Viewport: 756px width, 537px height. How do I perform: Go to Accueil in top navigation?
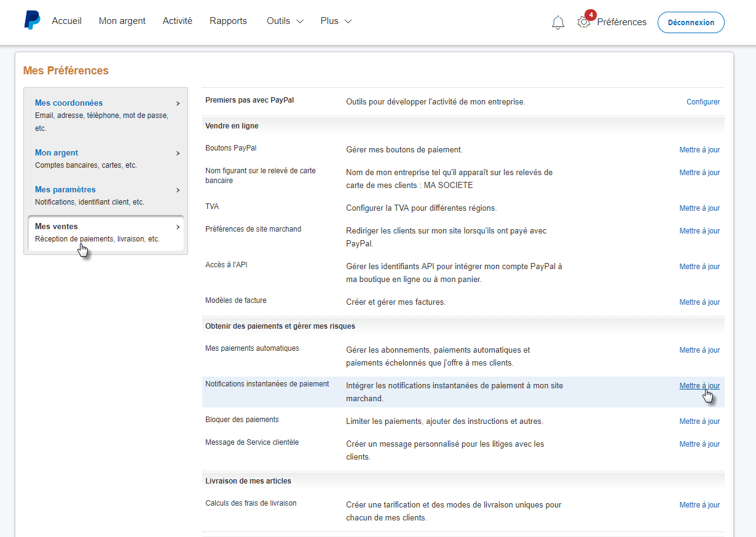tap(66, 21)
